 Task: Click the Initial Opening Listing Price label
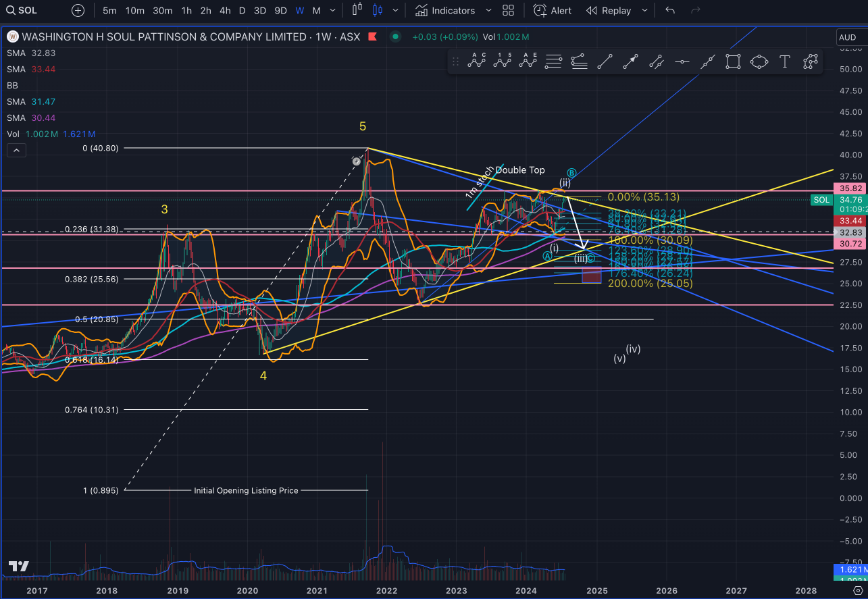pos(246,490)
